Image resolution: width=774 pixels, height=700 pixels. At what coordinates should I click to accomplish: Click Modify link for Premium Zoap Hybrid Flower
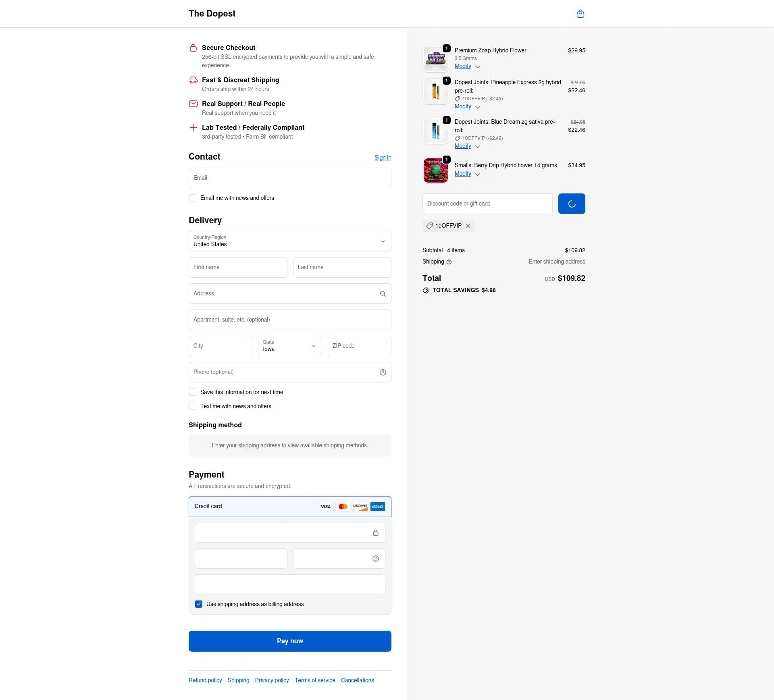point(463,66)
